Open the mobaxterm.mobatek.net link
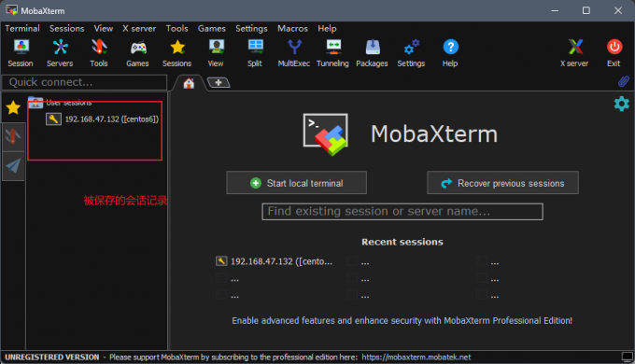Screen dimensions: 635x364 point(416,357)
